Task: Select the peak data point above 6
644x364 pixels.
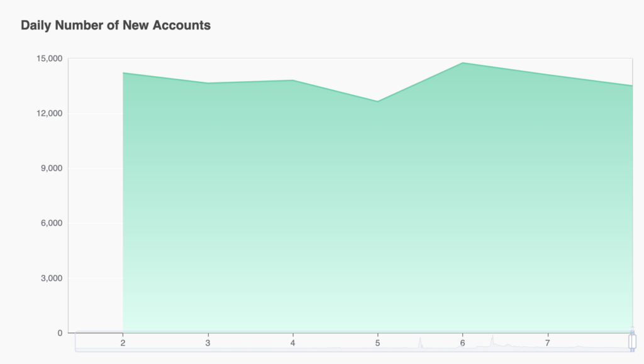Action: [x=463, y=63]
